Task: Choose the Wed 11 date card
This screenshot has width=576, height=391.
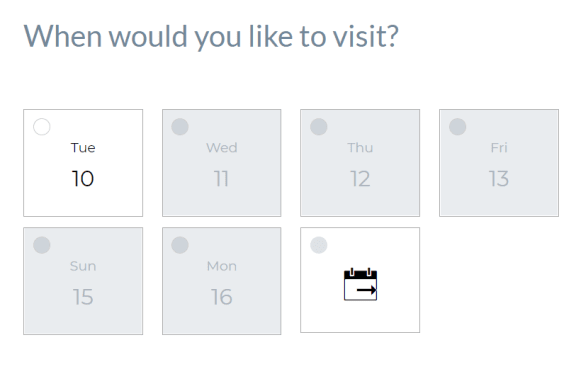Action: [x=222, y=163]
